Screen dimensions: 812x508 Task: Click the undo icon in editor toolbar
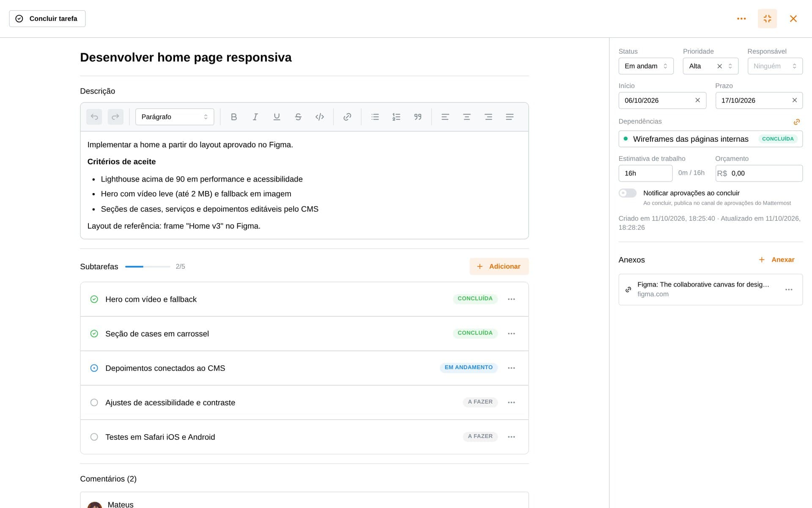point(94,117)
